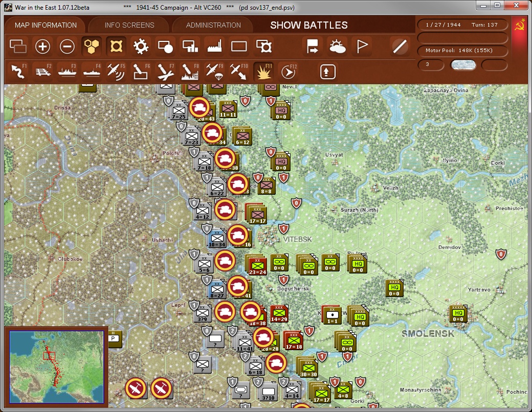Select Amphibious transport mode (F4)
532x412 pixels.
click(x=92, y=72)
